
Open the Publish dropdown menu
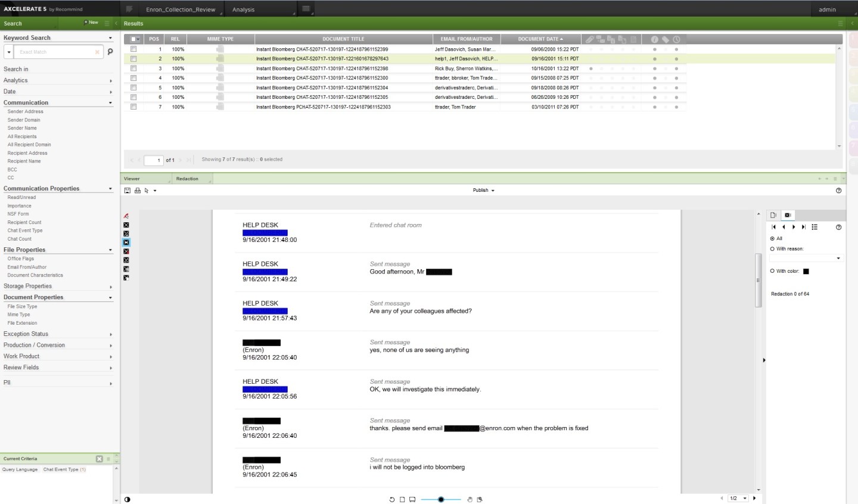(x=483, y=191)
